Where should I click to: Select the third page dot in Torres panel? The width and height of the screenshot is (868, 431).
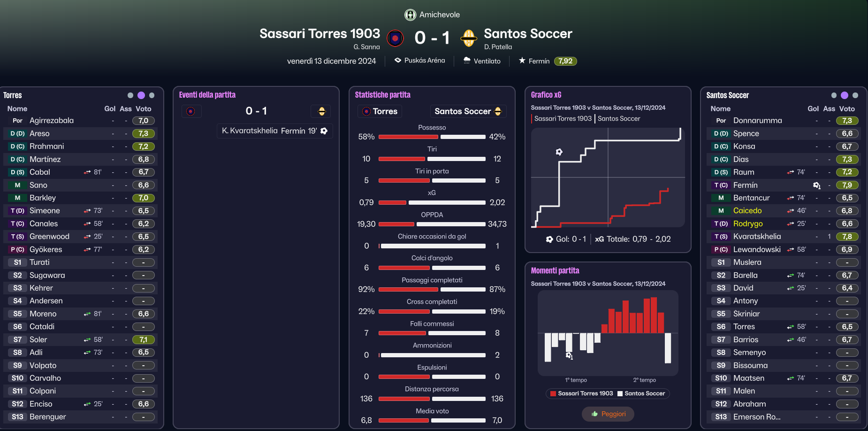[x=152, y=95]
